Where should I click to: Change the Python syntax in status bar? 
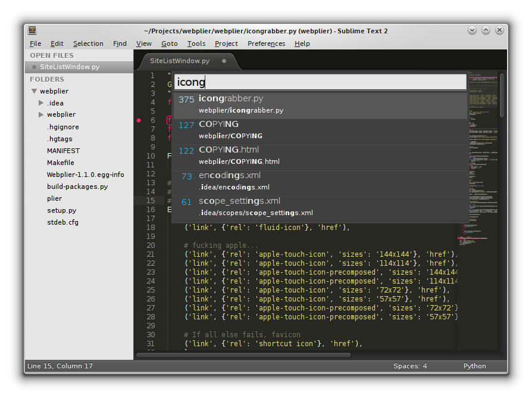474,366
